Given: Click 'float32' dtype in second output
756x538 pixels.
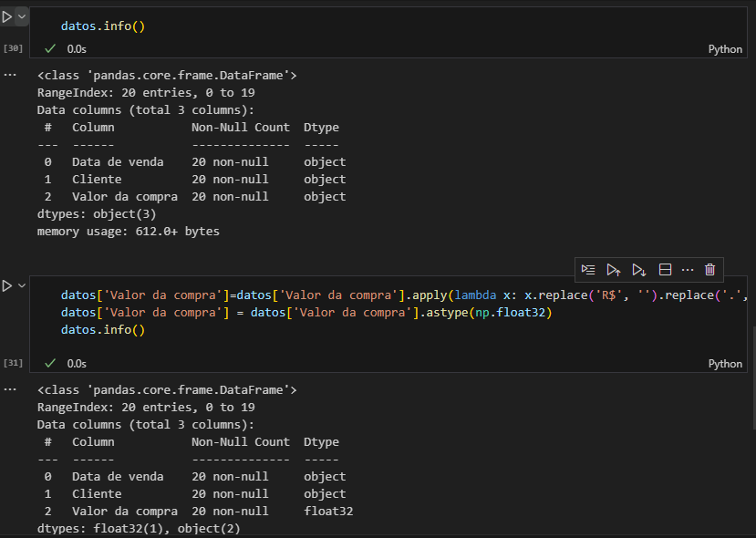Looking at the screenshot, I should click(x=328, y=511).
